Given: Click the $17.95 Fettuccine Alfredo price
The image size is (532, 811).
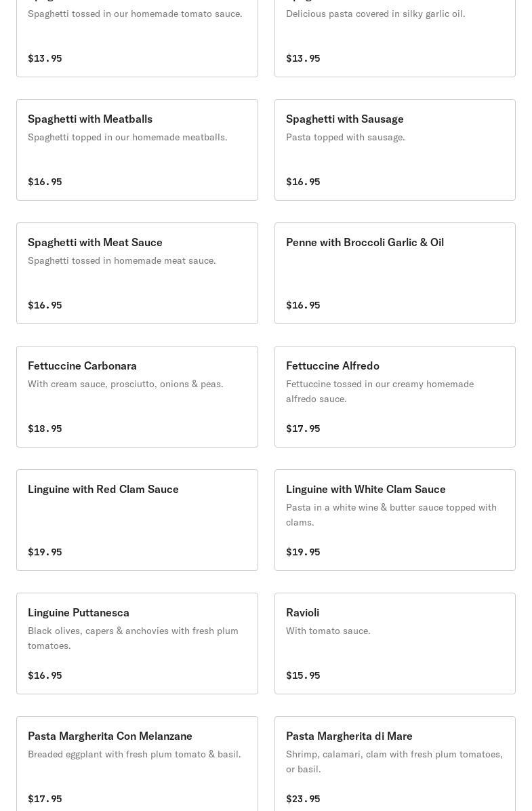Looking at the screenshot, I should 303,429.
